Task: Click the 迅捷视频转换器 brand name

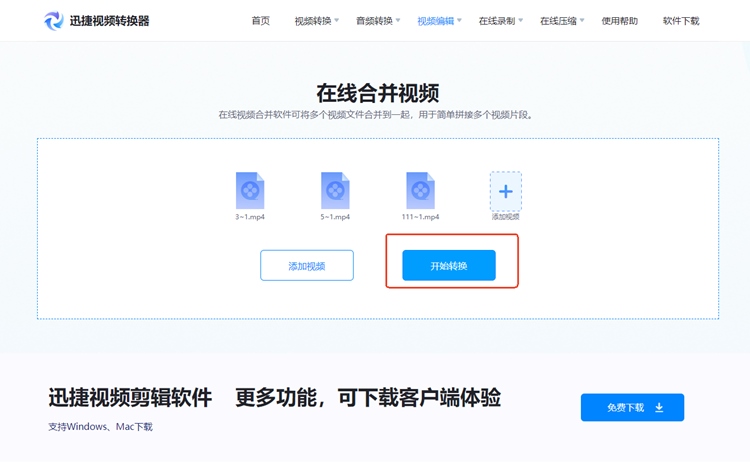Action: (110, 21)
